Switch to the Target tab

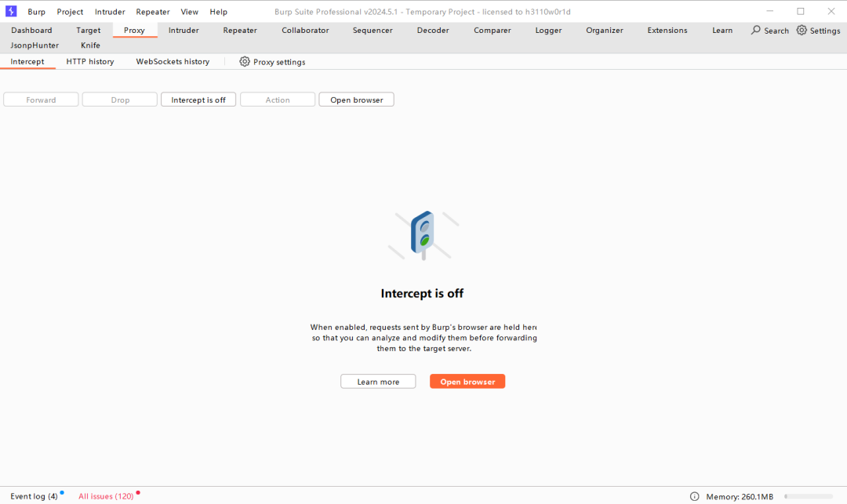pos(88,31)
